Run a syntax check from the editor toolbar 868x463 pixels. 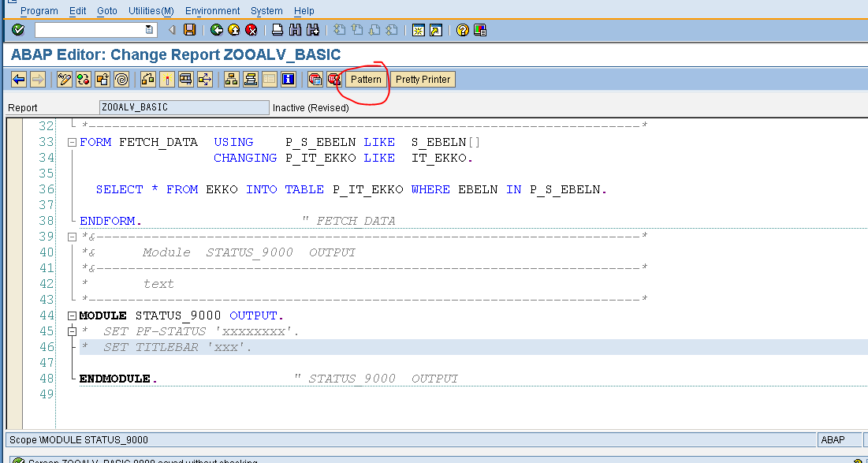83,79
